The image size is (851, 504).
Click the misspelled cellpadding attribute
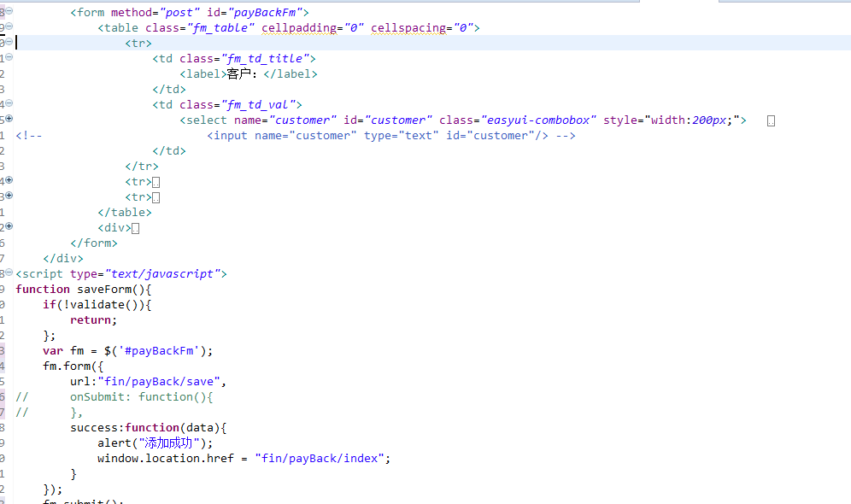pyautogui.click(x=299, y=27)
